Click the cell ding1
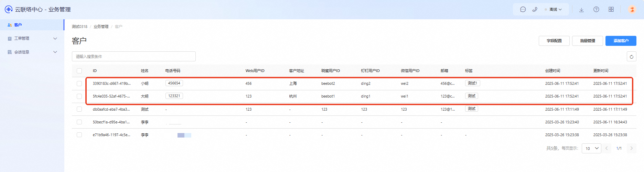 (x=365, y=96)
